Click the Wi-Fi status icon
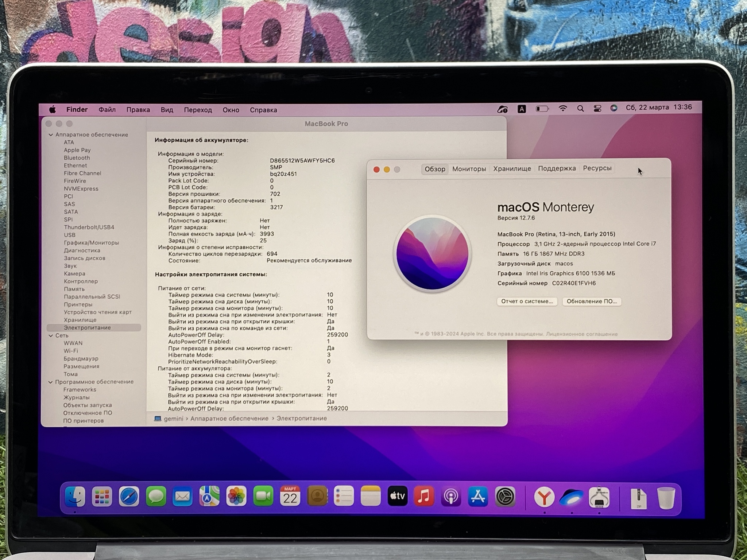Viewport: 747px width, 560px height. tap(563, 109)
